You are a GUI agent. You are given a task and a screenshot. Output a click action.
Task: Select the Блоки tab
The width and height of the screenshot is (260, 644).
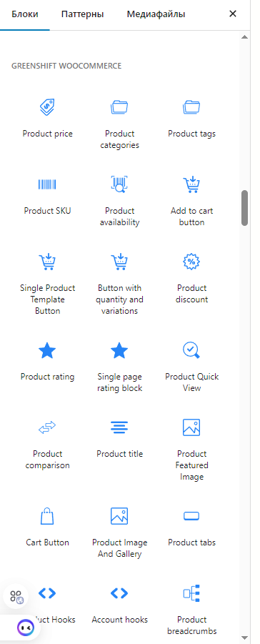[25, 14]
